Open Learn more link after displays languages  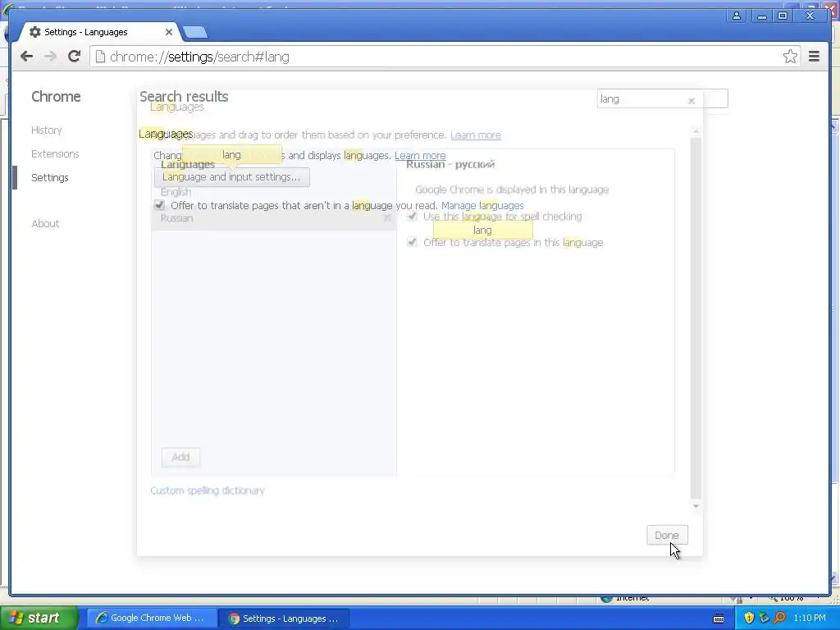point(420,156)
